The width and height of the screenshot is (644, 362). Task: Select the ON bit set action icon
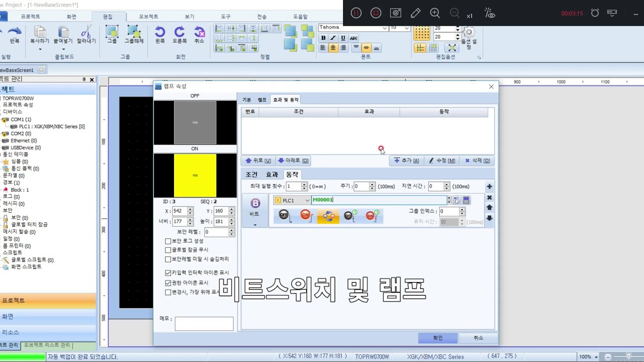(x=306, y=216)
